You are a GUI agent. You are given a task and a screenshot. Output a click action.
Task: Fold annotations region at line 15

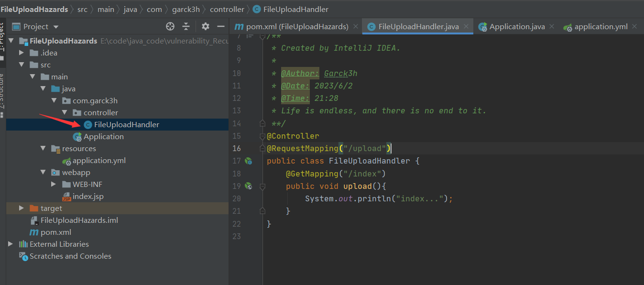tap(262, 136)
